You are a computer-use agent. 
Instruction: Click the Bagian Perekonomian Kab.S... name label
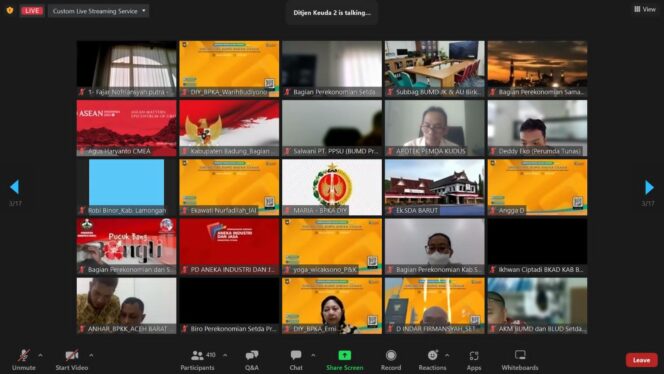click(438, 270)
